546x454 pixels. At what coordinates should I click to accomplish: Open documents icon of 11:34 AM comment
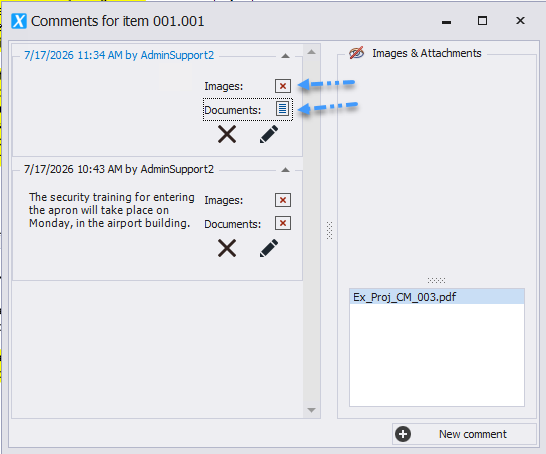point(283,109)
